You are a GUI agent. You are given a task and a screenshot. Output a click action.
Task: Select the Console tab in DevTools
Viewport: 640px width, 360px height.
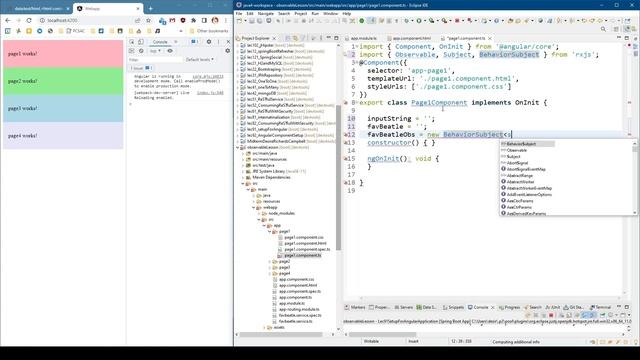tap(160, 42)
